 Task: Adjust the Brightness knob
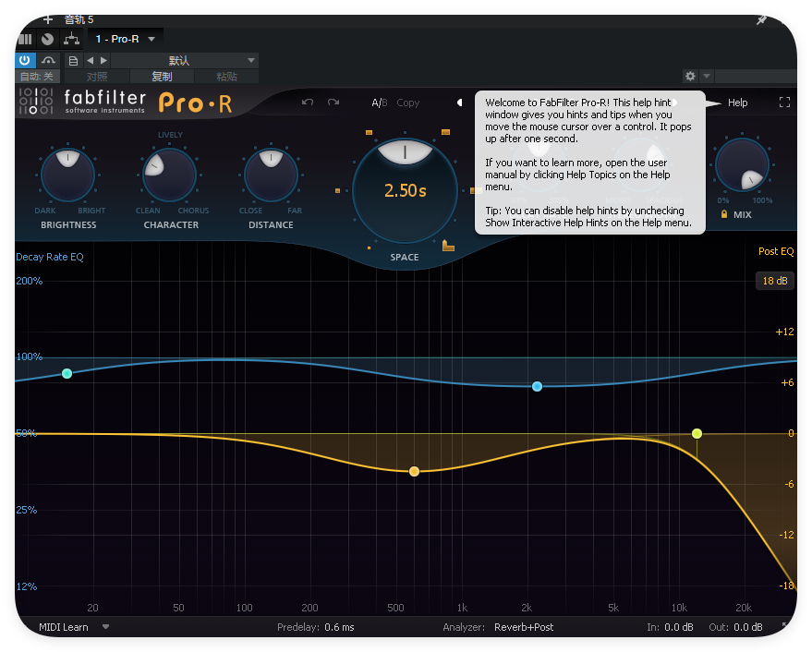pos(67,175)
